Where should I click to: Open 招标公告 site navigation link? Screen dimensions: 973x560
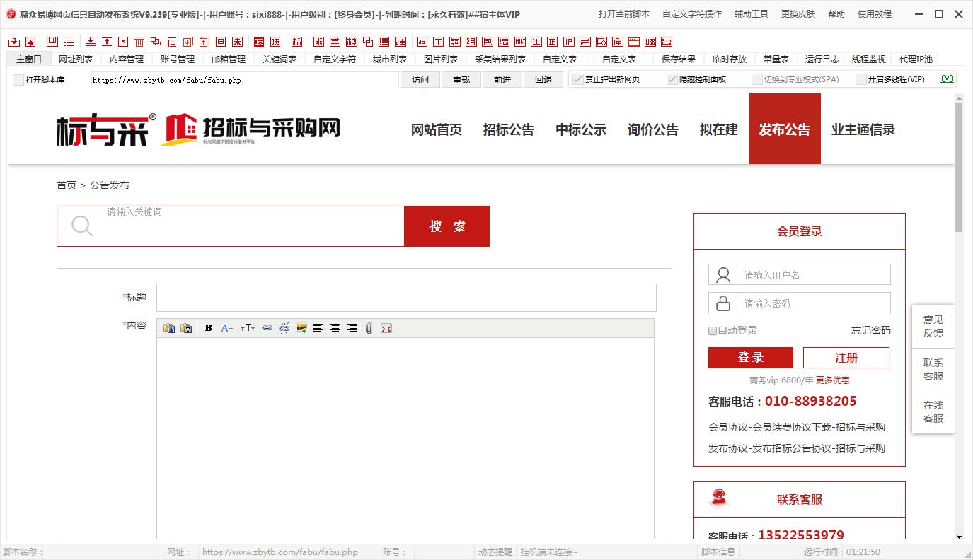[509, 129]
